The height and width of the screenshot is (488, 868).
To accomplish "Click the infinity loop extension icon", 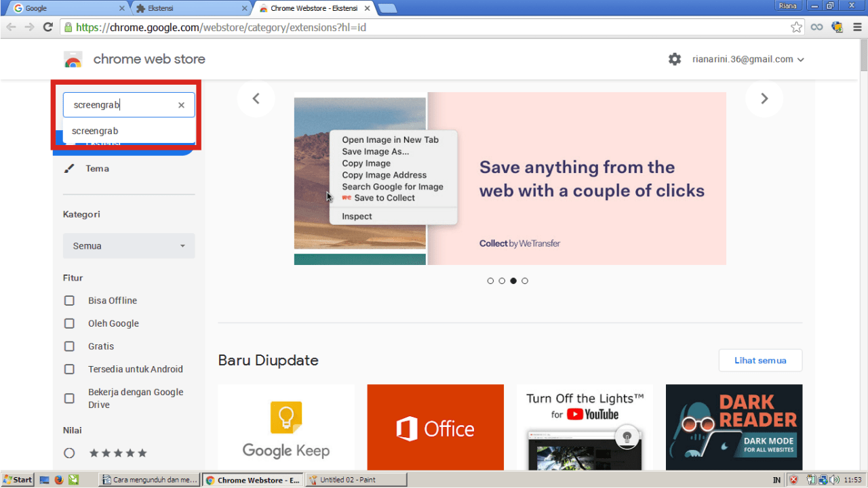I will [817, 27].
